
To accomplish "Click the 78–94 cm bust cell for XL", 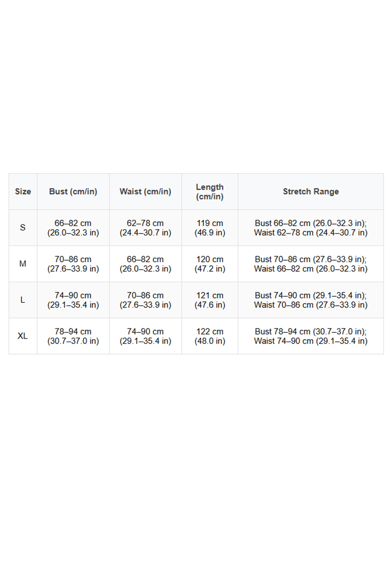I will click(73, 336).
